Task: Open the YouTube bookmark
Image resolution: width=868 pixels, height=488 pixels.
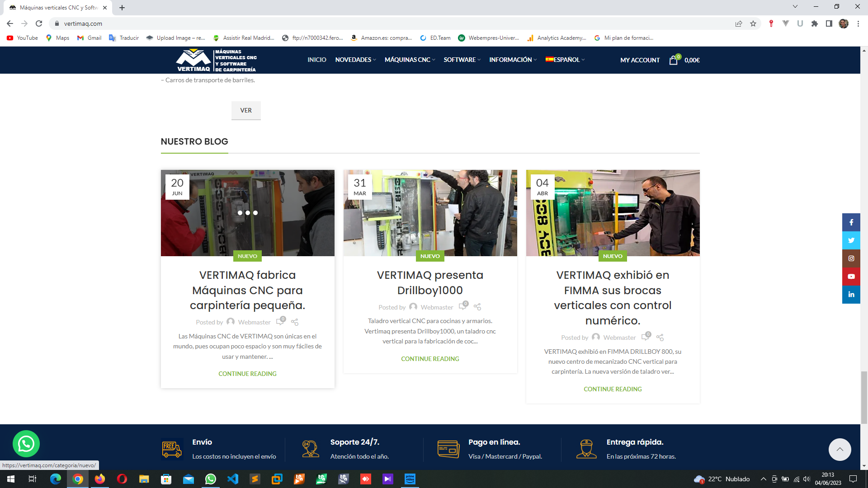Action: pyautogui.click(x=22, y=38)
